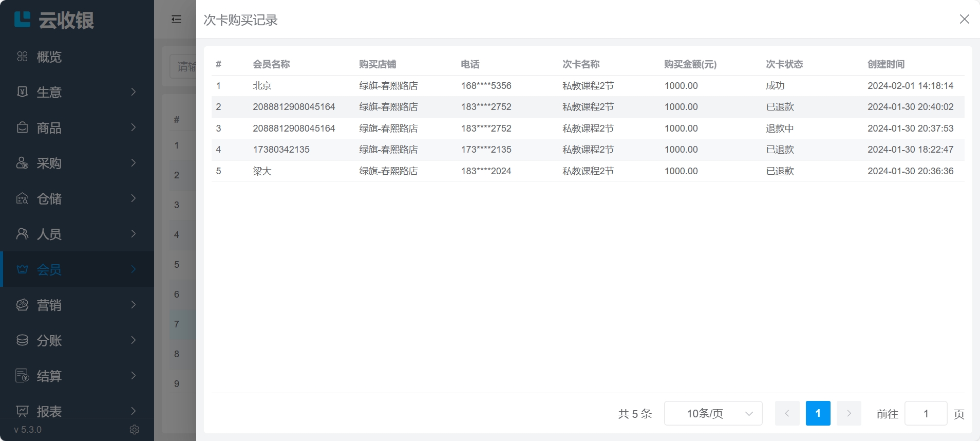This screenshot has width=980, height=441.
Task: Click the 概览 overview grid icon
Action: point(22,57)
